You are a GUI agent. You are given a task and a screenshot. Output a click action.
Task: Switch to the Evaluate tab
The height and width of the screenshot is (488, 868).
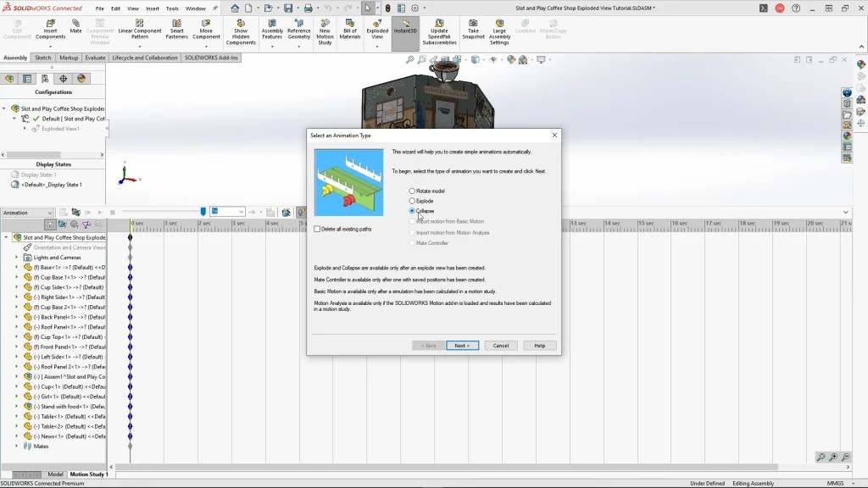(95, 58)
